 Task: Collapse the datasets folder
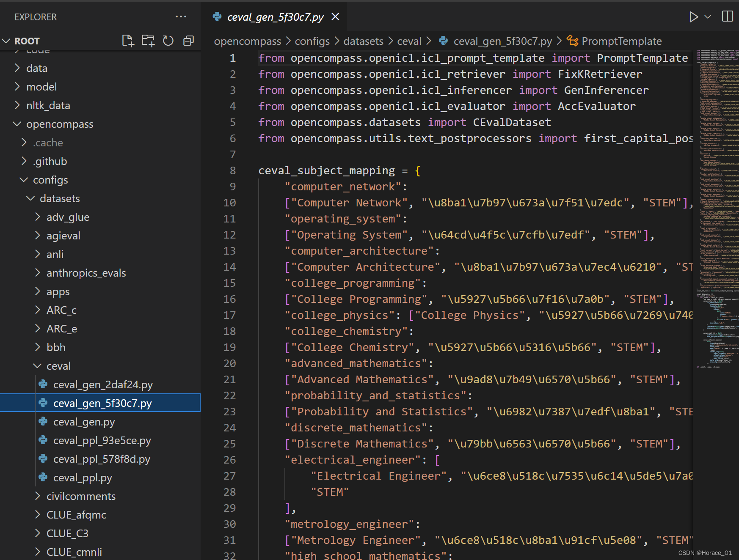coord(60,198)
